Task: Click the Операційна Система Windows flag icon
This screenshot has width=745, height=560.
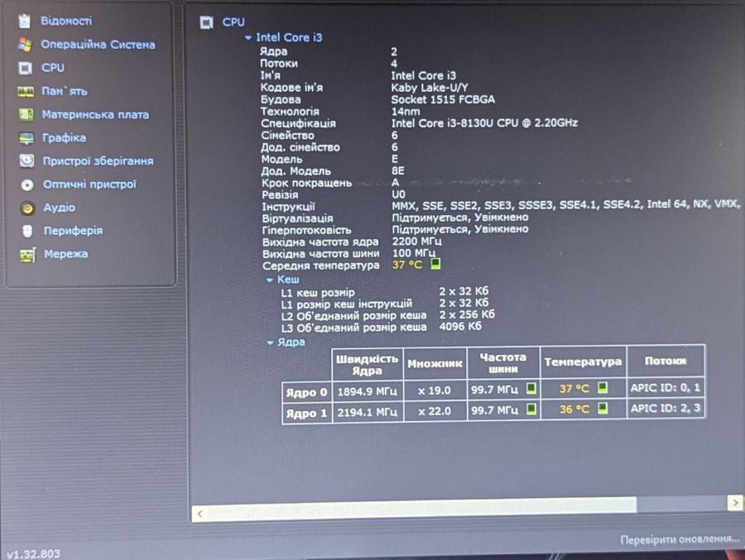Action: [x=25, y=45]
